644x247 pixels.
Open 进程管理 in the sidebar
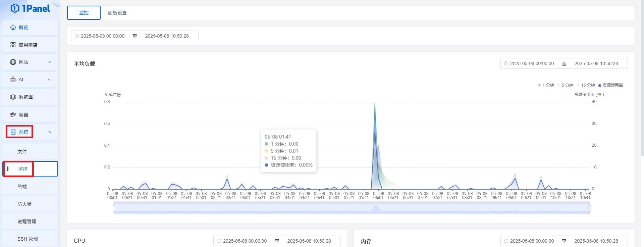tap(30, 221)
